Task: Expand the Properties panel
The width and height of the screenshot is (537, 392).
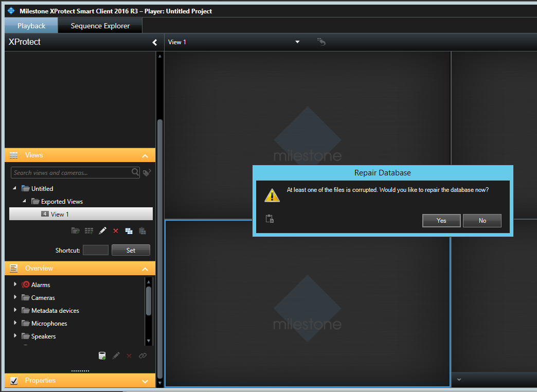Action: pyautogui.click(x=145, y=381)
